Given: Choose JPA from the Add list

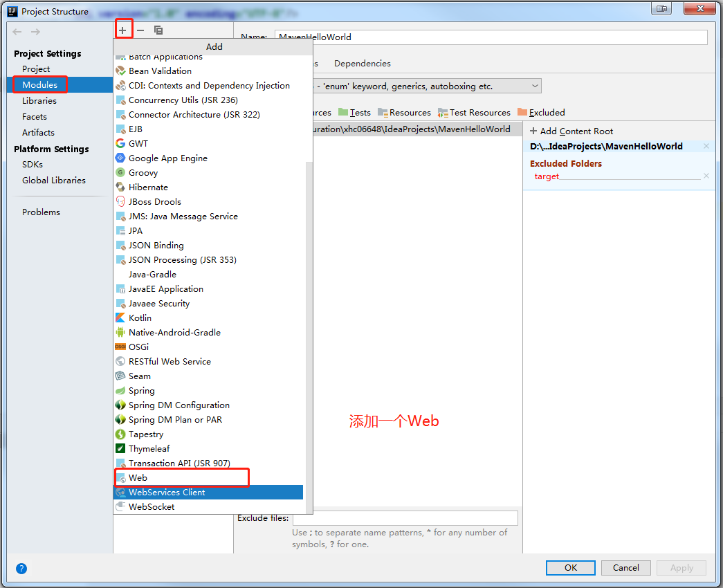Looking at the screenshot, I should (208, 230).
